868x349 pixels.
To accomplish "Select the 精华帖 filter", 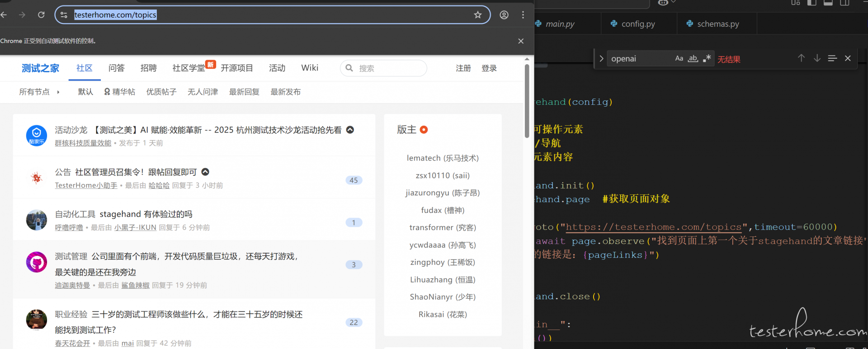I will pyautogui.click(x=120, y=92).
